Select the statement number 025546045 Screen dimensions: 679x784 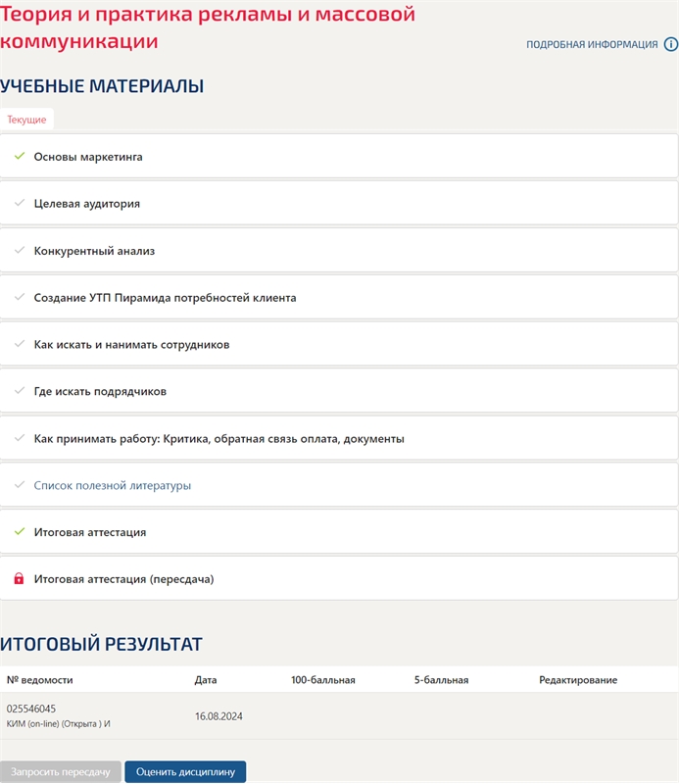coord(31,709)
